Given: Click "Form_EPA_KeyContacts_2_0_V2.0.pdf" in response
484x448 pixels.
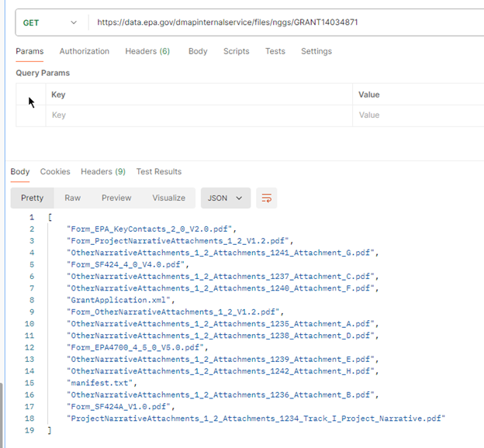Looking at the screenshot, I should 150,229.
